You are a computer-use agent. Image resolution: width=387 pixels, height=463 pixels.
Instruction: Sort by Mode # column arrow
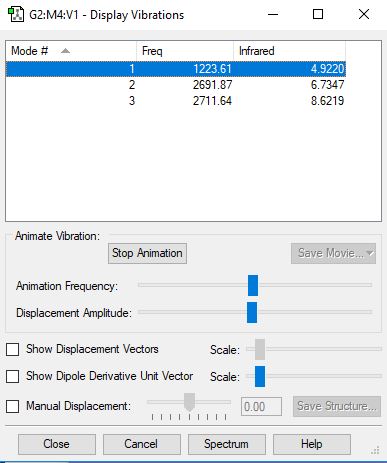coord(65,51)
